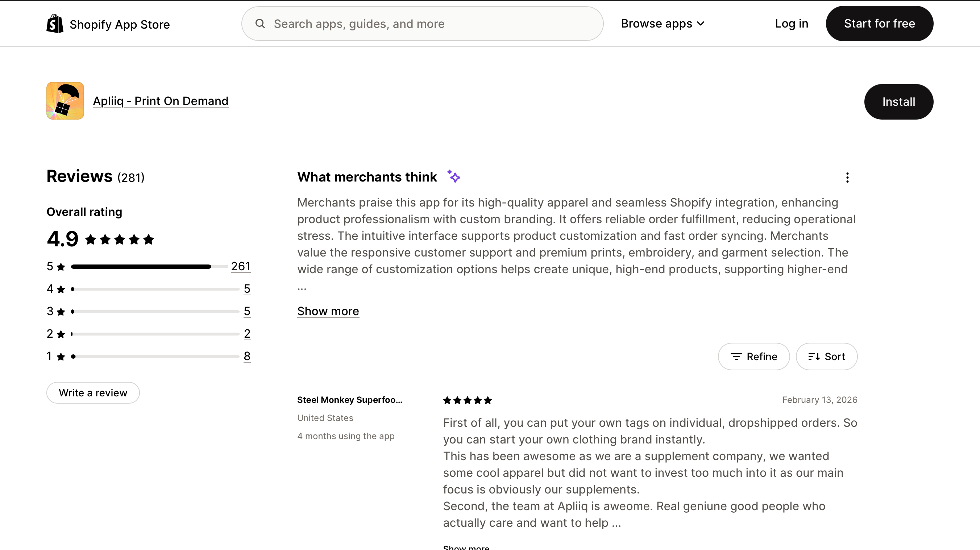
Task: Filter reviews by 261 five-star ratings
Action: click(x=240, y=266)
